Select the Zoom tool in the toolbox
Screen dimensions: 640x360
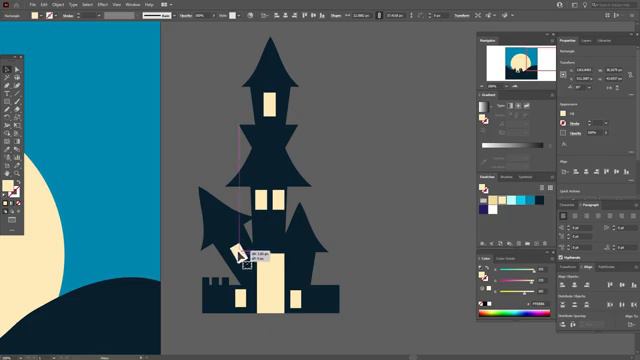[x=17, y=173]
